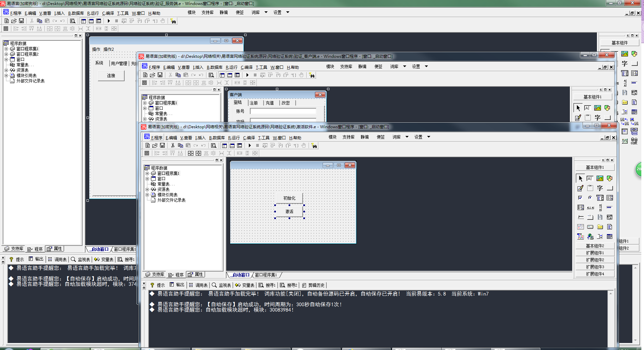Toggle first panel layout button in 验证_客户端 toolbar
644x350 pixels.
pos(222,75)
